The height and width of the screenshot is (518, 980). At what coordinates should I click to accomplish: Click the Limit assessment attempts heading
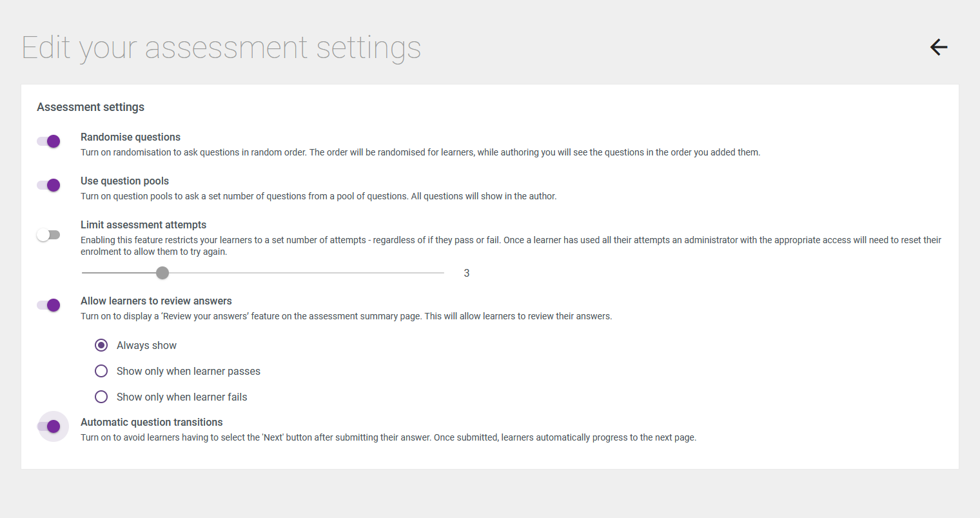143,224
